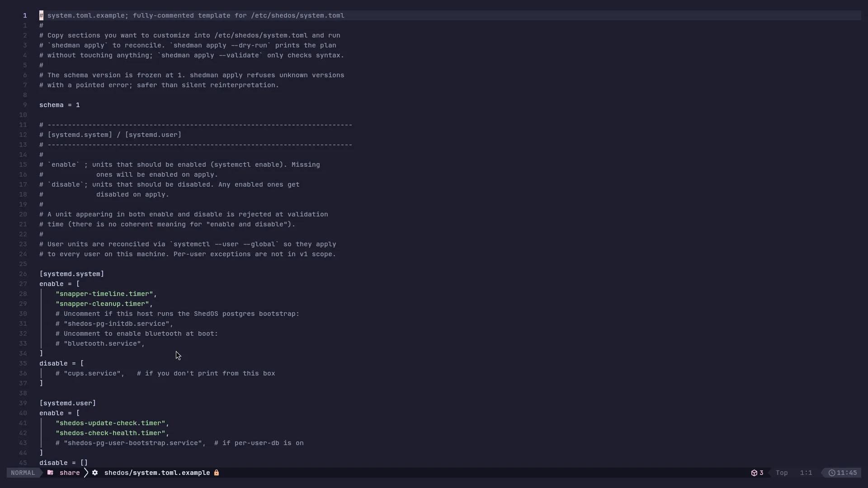The width and height of the screenshot is (868, 488).
Task: Click the 'schema version is frozen at 1' comment
Action: pos(192,75)
